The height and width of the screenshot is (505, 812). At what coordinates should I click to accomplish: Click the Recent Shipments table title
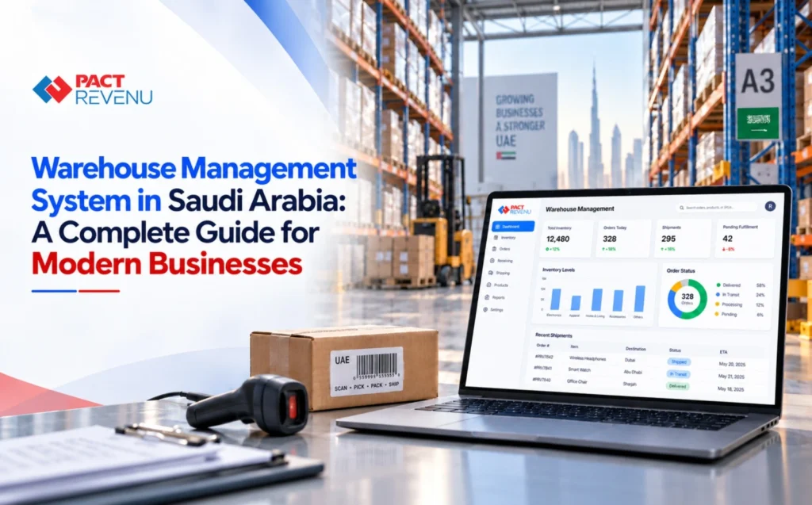coord(553,335)
